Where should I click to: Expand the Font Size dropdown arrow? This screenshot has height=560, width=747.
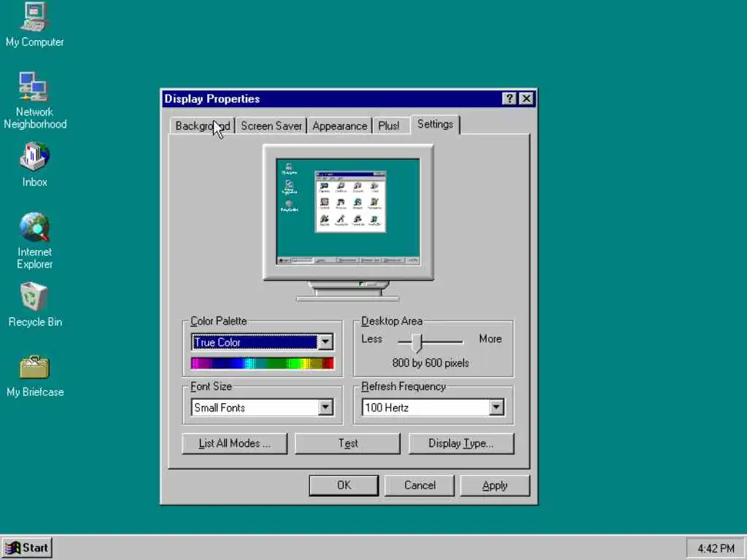coord(325,407)
